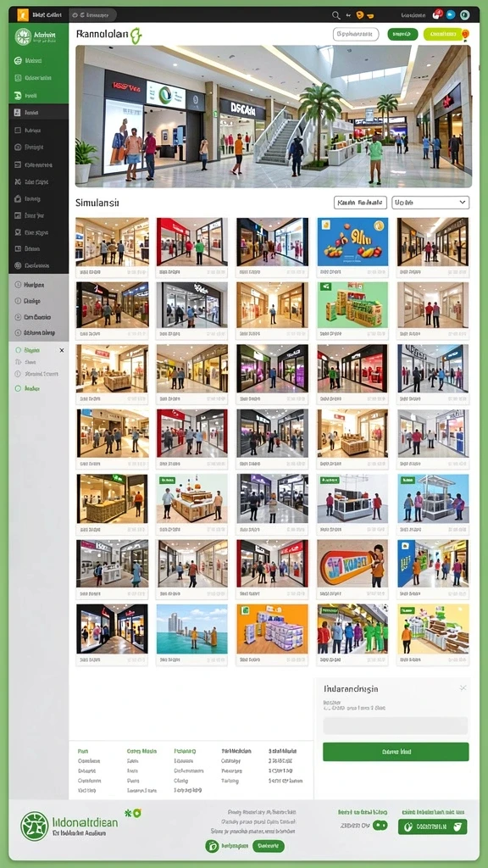Click the round green logo in sidebar header
Viewport: 488px width, 868px height.
coord(23,37)
